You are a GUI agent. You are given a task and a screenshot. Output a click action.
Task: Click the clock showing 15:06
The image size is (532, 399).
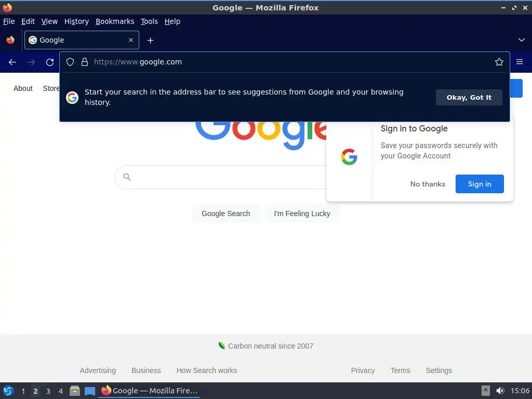click(x=520, y=391)
